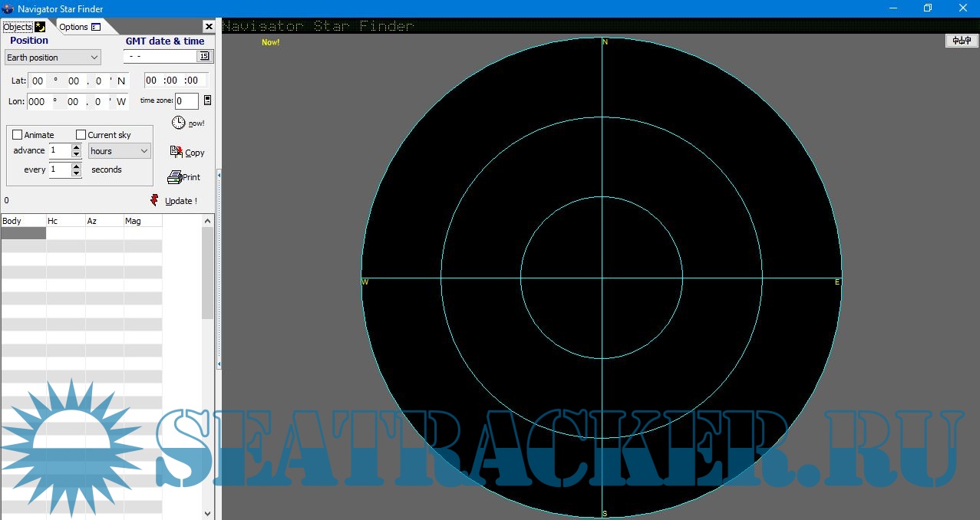Open the sliders settings button on the star chart
The image size is (980, 520).
click(961, 41)
